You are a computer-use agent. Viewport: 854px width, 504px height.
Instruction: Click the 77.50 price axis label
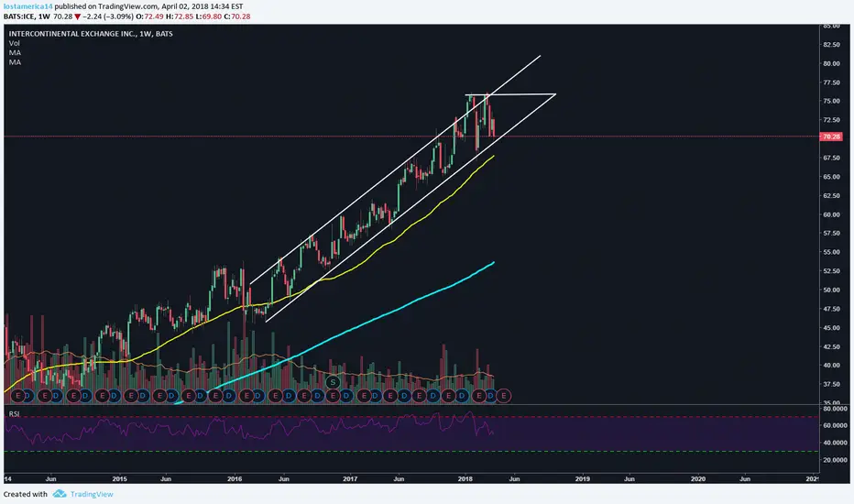tap(831, 82)
